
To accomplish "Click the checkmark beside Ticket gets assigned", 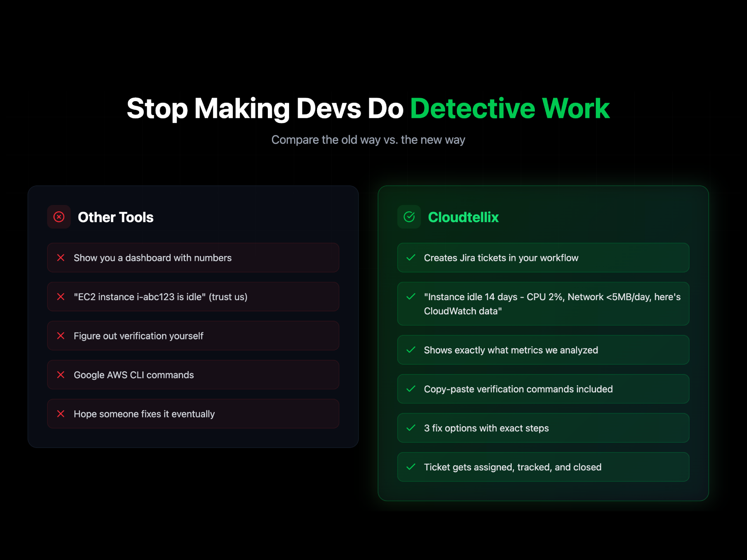I will [x=411, y=467].
